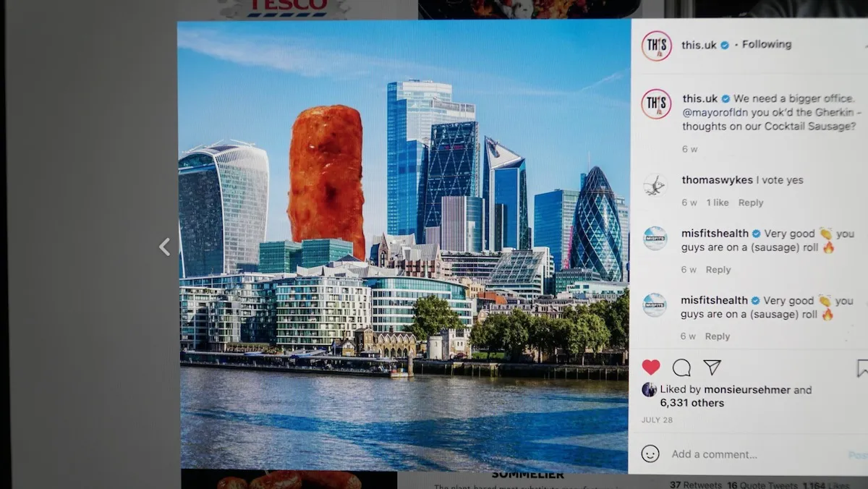Toggle the Following status for this.uk

click(766, 44)
